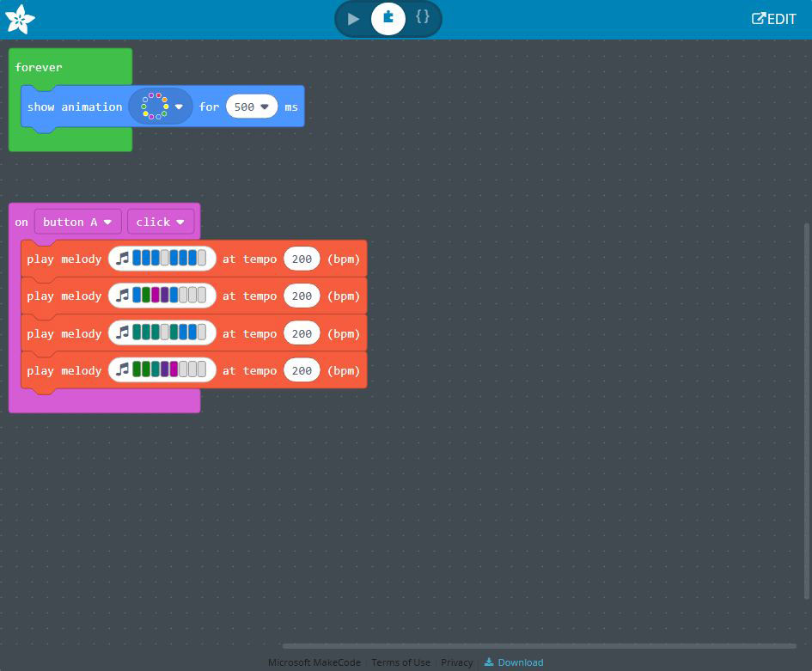Open the button A dropdown
Screen dimensions: 812x671
tap(77, 222)
